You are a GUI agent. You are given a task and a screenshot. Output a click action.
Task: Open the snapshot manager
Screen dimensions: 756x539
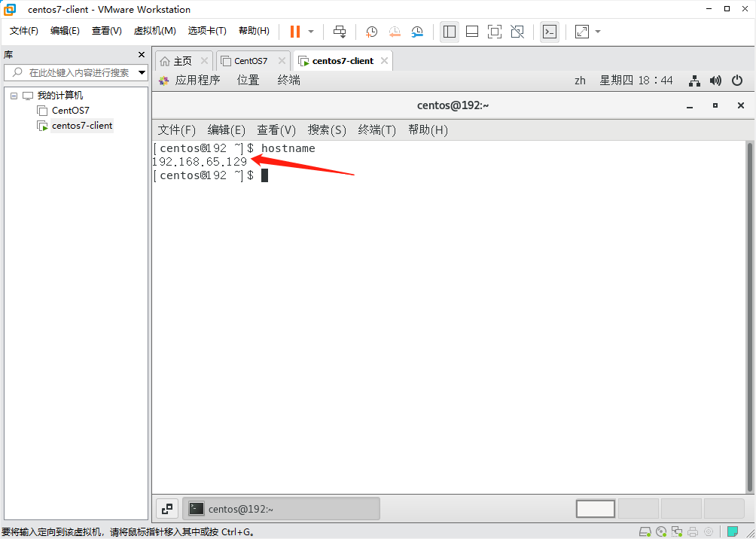coord(417,32)
